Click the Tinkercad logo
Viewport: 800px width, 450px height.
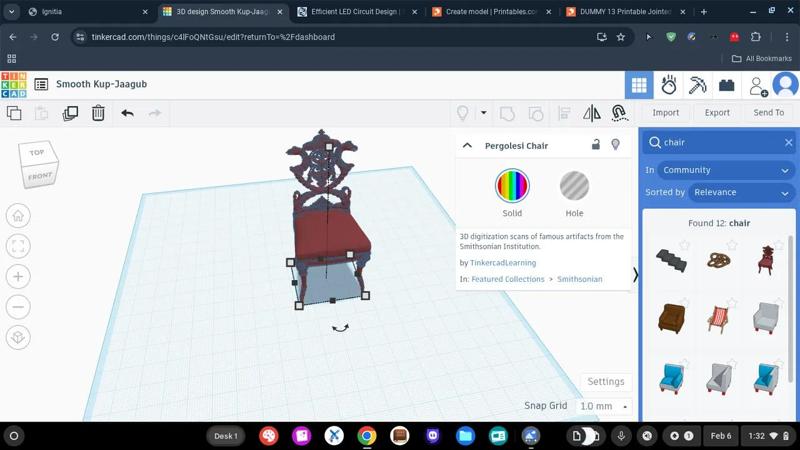pyautogui.click(x=14, y=85)
